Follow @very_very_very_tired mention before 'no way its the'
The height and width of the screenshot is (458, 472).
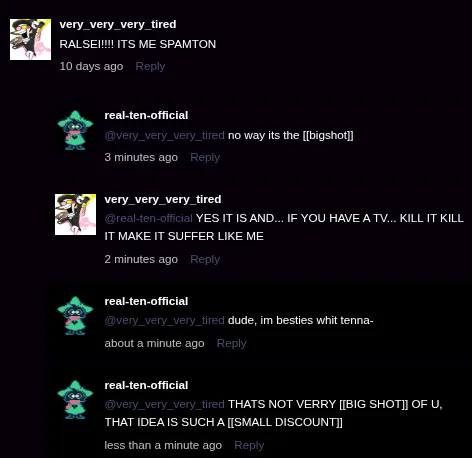pyautogui.click(x=164, y=135)
